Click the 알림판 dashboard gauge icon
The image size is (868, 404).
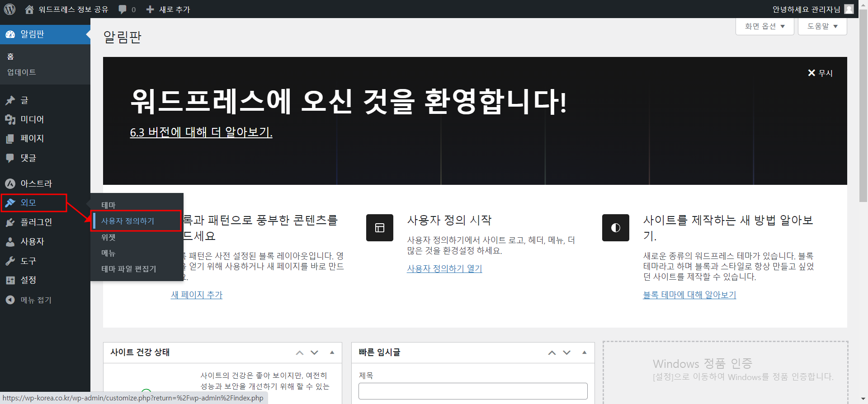click(x=10, y=34)
